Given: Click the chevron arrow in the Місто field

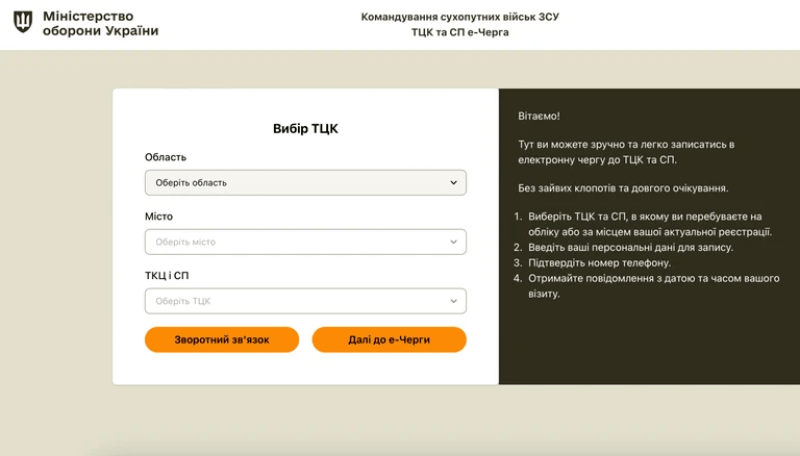Looking at the screenshot, I should tap(453, 242).
